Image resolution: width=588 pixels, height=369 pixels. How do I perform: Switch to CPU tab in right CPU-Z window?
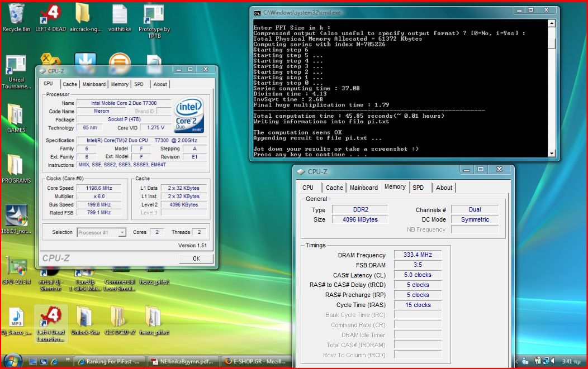click(x=308, y=188)
